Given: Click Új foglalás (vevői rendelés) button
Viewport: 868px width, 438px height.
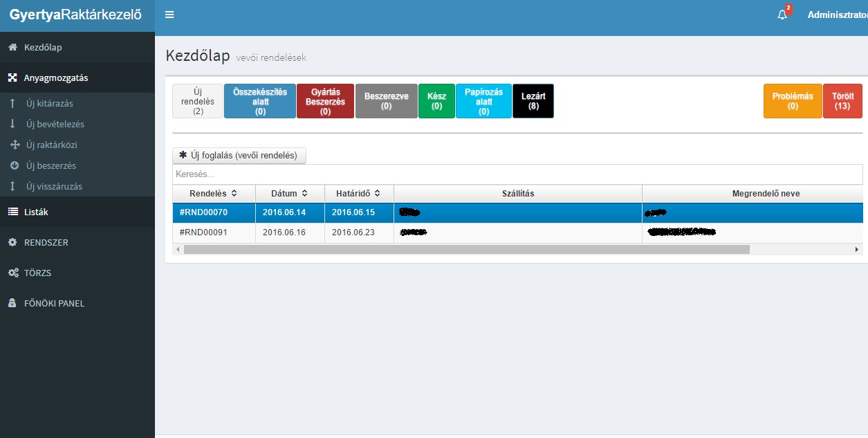Looking at the screenshot, I should pyautogui.click(x=239, y=156).
